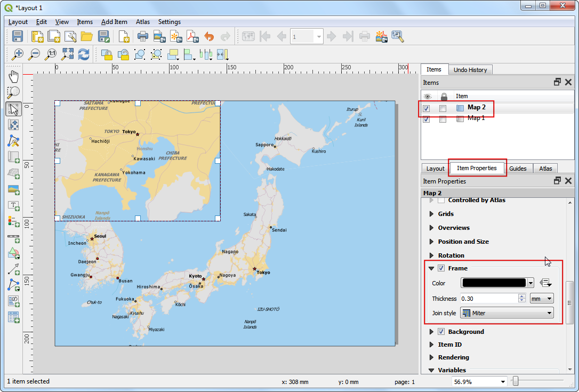Open the Add Item menu

[x=114, y=22]
